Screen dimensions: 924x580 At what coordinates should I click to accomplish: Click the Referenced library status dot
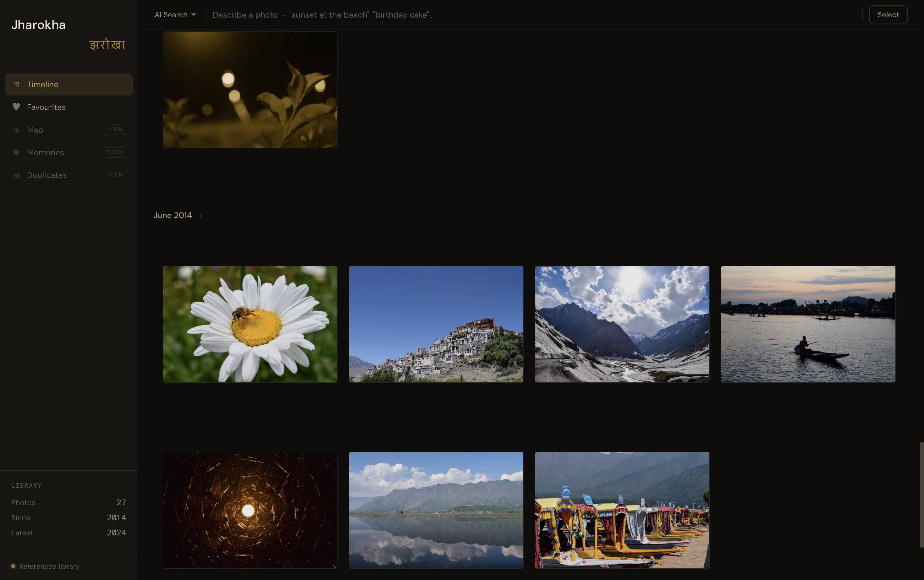click(14, 566)
